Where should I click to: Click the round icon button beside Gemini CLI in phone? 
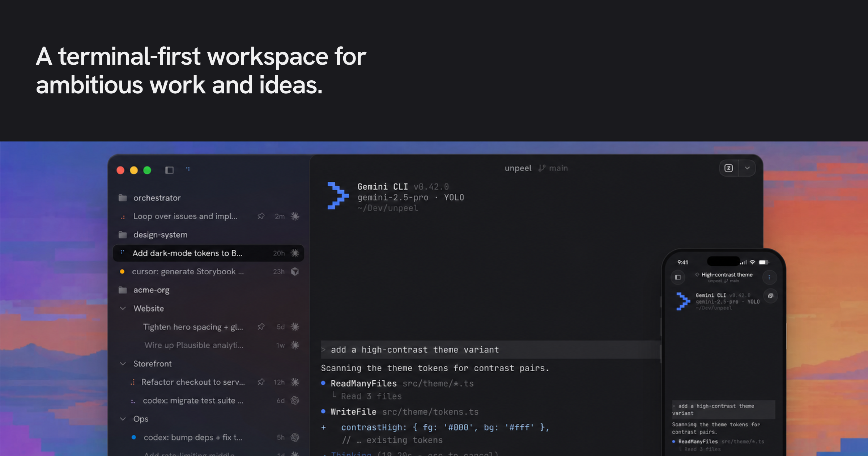771,296
